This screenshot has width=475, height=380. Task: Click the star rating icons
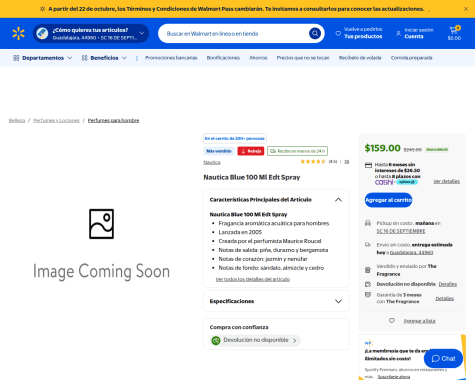[313, 162]
